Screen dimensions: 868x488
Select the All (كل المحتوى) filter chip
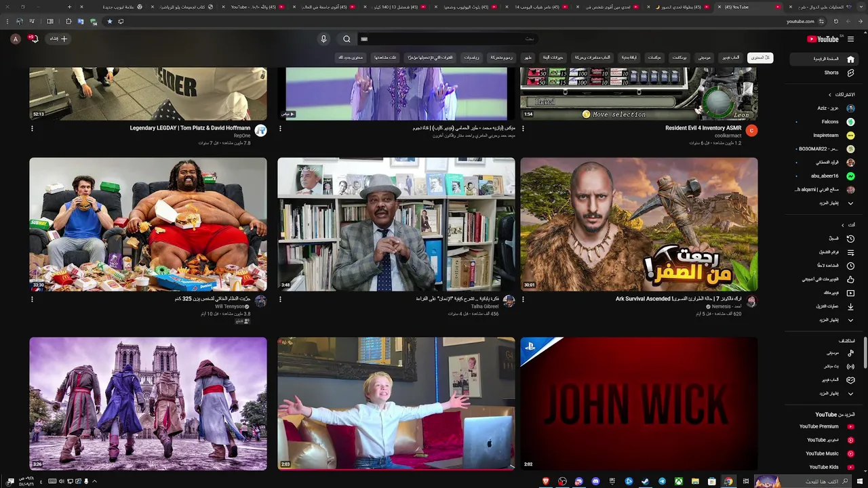(x=760, y=58)
